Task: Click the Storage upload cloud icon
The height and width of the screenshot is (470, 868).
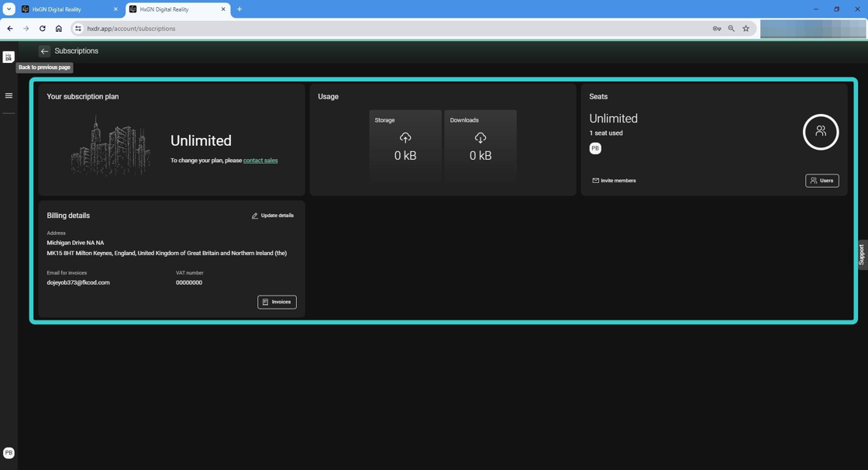Action: point(405,137)
